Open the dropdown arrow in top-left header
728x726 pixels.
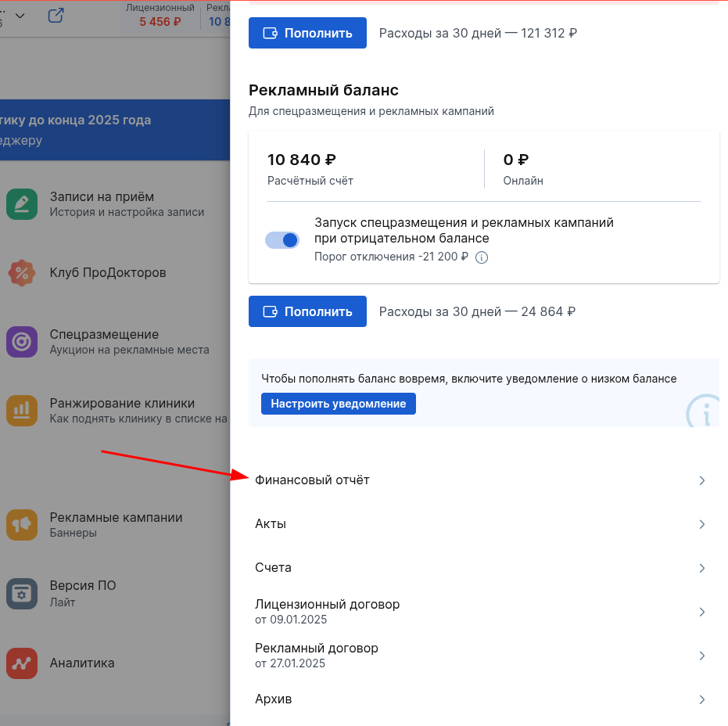pyautogui.click(x=20, y=16)
